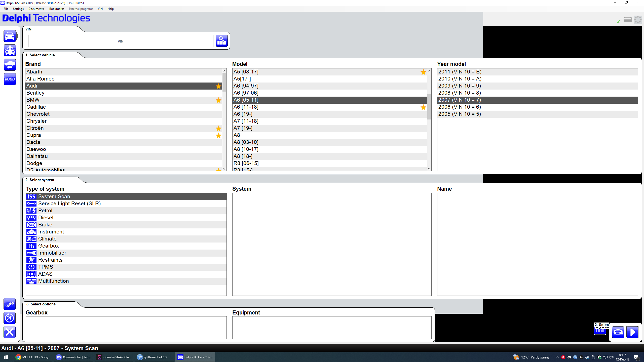Open the Settings menu
Screen dimensions: 644x362
pos(18,8)
